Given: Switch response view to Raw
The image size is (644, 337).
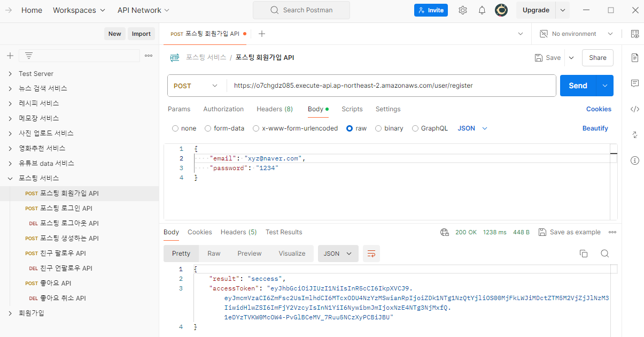Looking at the screenshot, I should click(214, 254).
